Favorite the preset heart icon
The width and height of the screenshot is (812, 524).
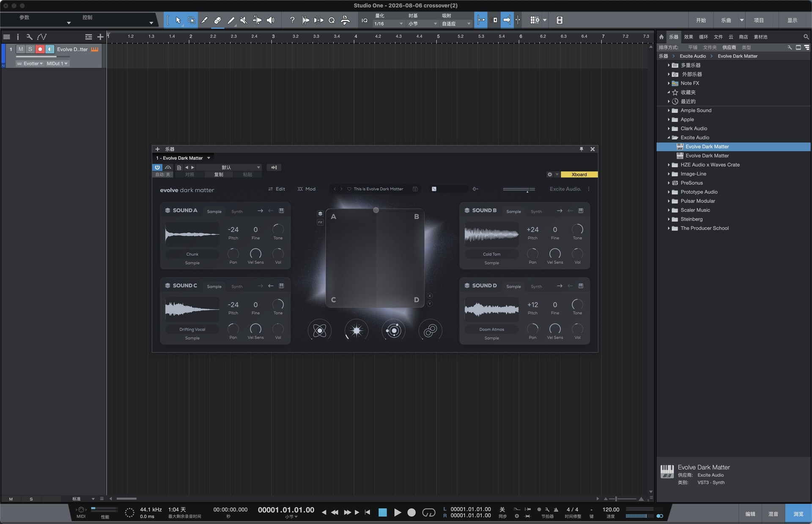pos(349,189)
